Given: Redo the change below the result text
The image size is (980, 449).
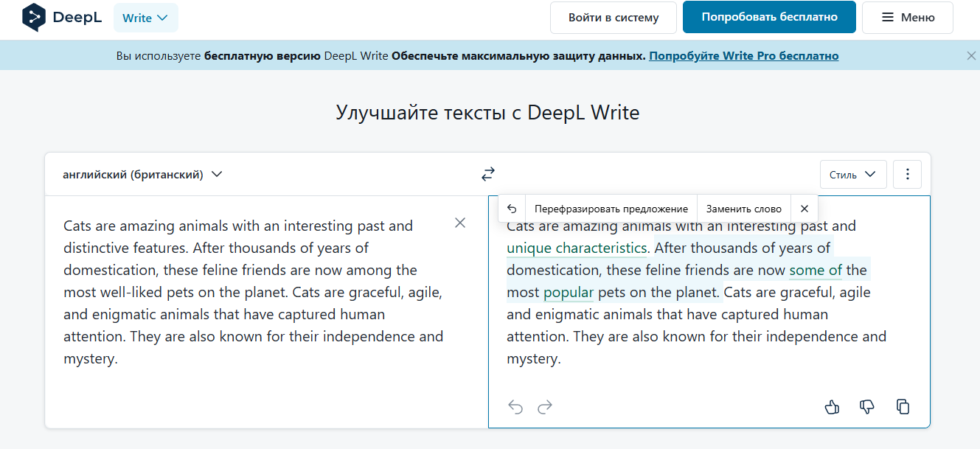Looking at the screenshot, I should point(545,407).
